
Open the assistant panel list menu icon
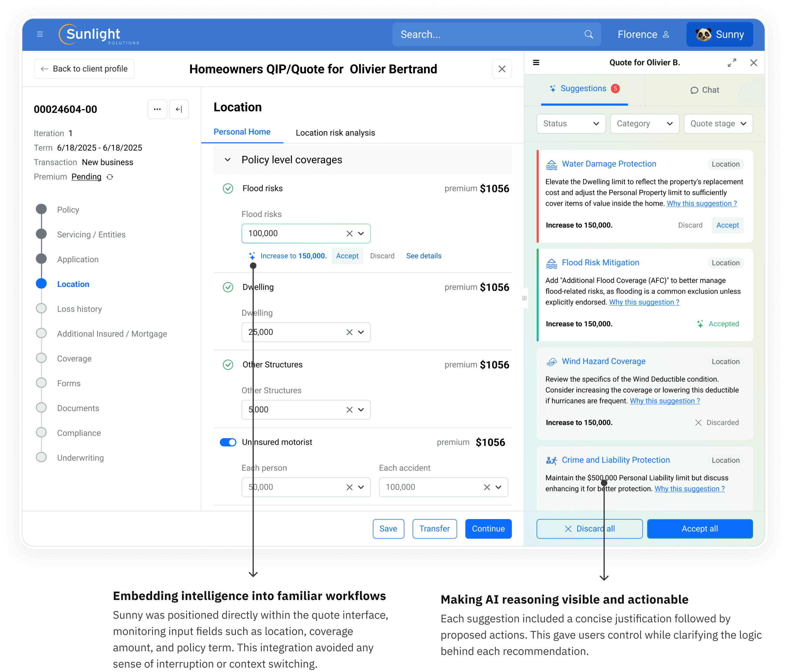pyautogui.click(x=536, y=63)
